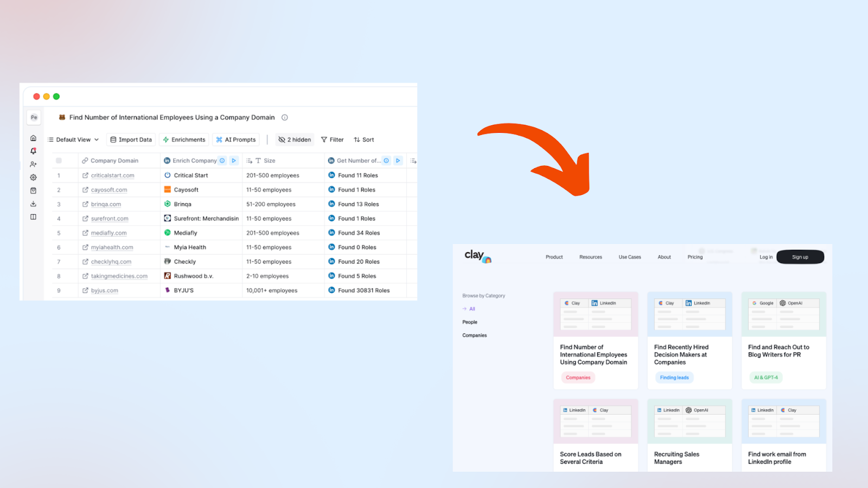Show the 2 hidden columns
The width and height of the screenshot is (868, 488).
(x=295, y=139)
